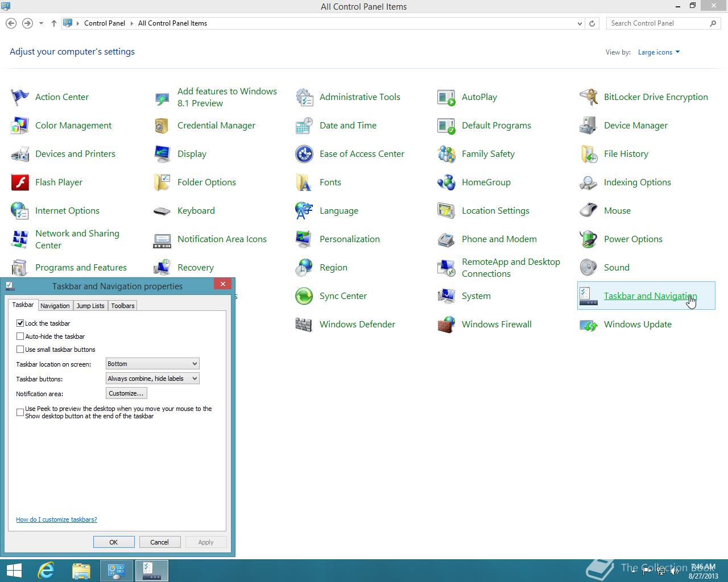The height and width of the screenshot is (582, 728).
Task: Click the Sound speaker icon
Action: pyautogui.click(x=589, y=268)
